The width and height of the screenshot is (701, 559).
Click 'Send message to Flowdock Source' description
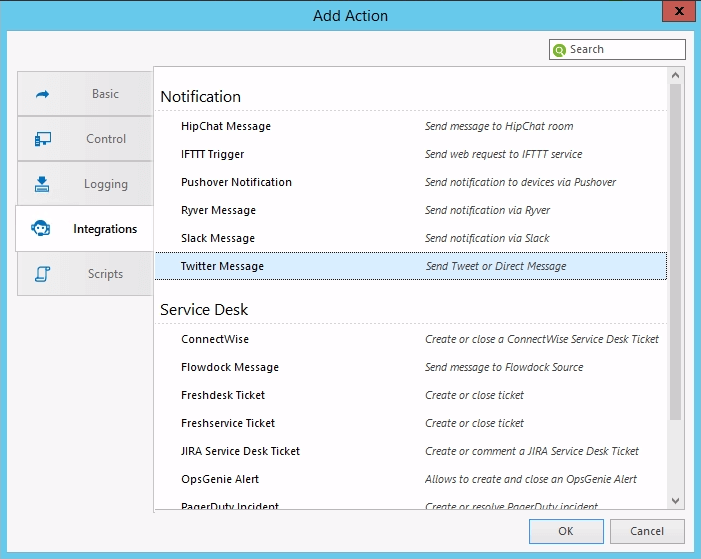(x=504, y=367)
